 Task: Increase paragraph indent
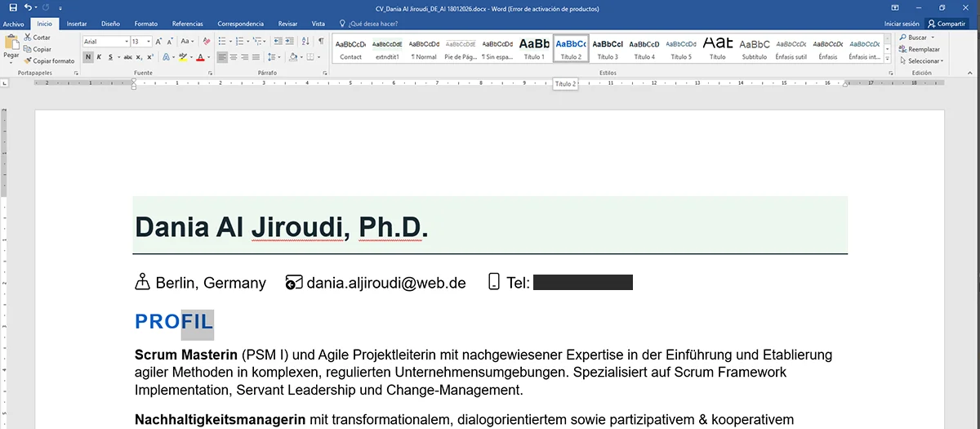(288, 41)
